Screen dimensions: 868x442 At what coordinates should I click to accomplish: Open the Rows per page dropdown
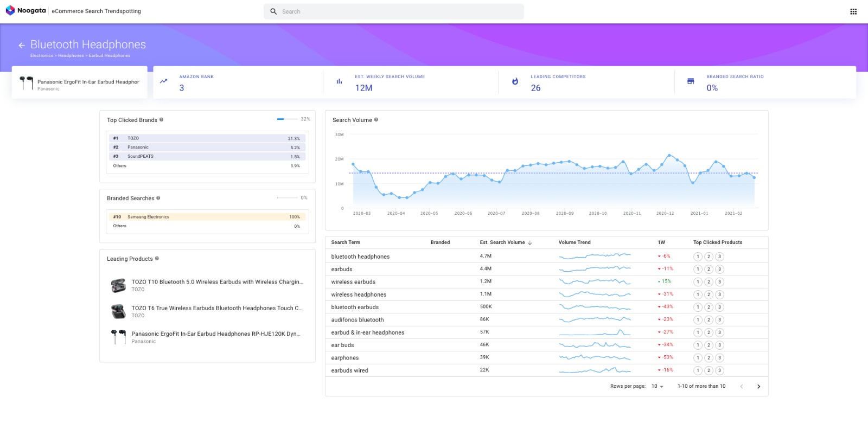point(658,387)
